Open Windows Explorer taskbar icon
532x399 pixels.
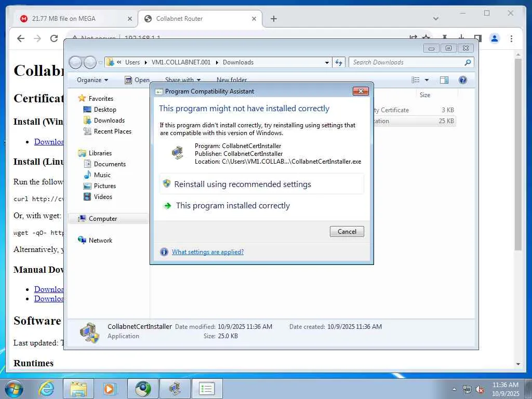[78, 389]
